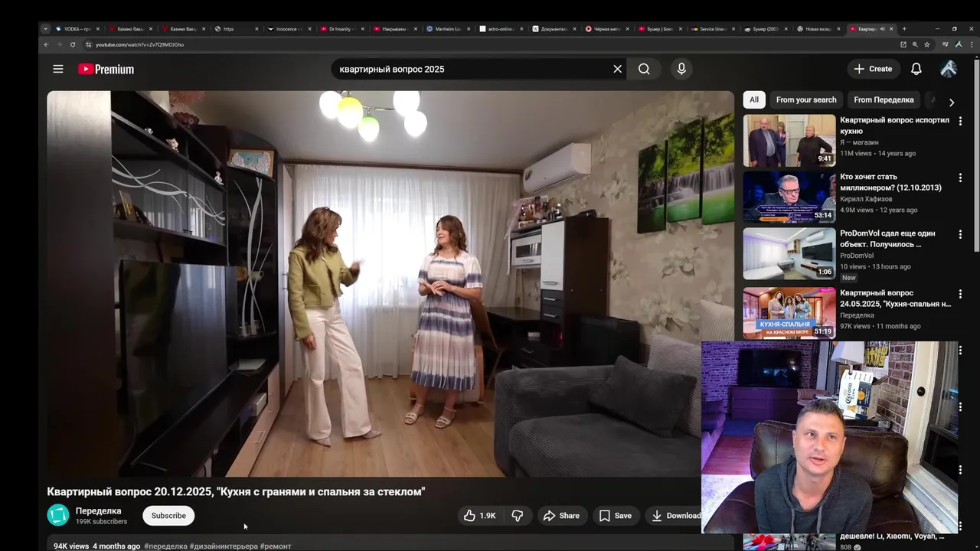Open the #дизайнинтерьера hashtag link

click(224, 546)
